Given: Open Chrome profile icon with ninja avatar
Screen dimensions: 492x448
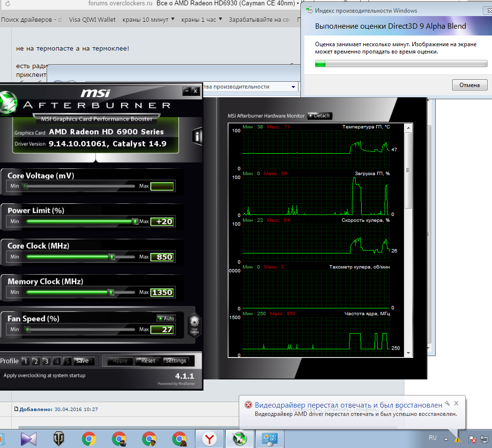Looking at the screenshot, I should pos(119,439).
